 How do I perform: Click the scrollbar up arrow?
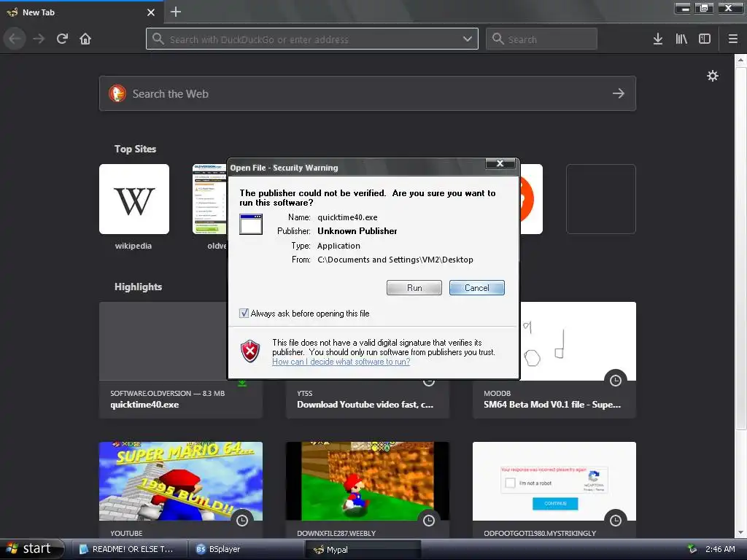click(740, 60)
